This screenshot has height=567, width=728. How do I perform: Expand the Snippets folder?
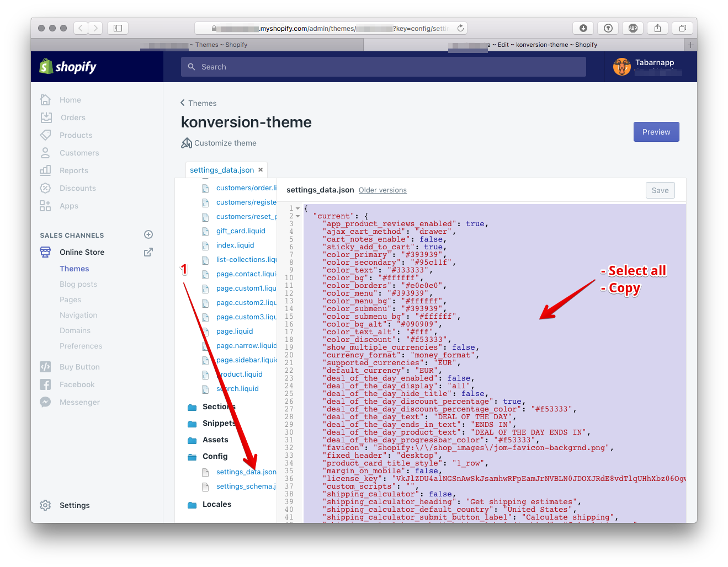[x=192, y=424]
